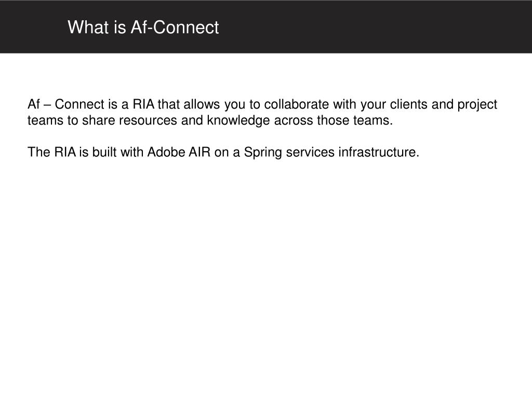Click the word "The" starting the last sentence
532x399 pixels.
pyautogui.click(x=38, y=152)
